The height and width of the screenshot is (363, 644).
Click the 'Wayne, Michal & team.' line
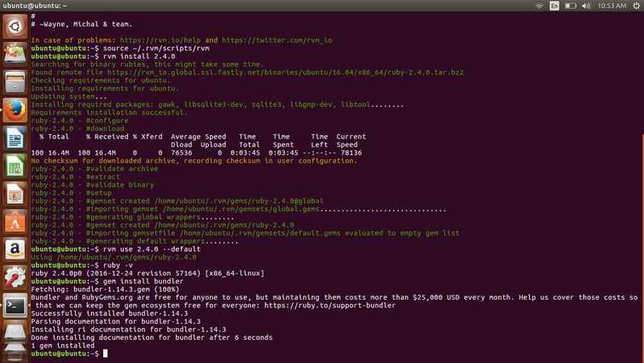[x=82, y=24]
